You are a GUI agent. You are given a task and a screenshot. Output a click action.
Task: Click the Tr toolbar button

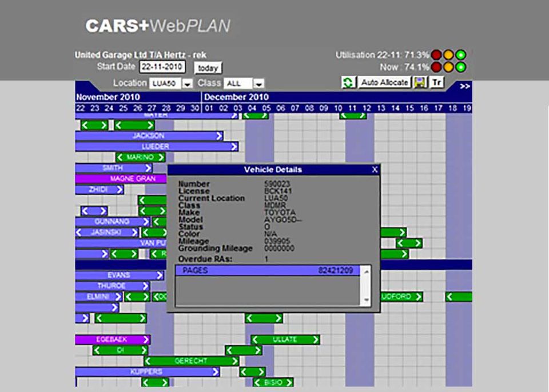436,83
